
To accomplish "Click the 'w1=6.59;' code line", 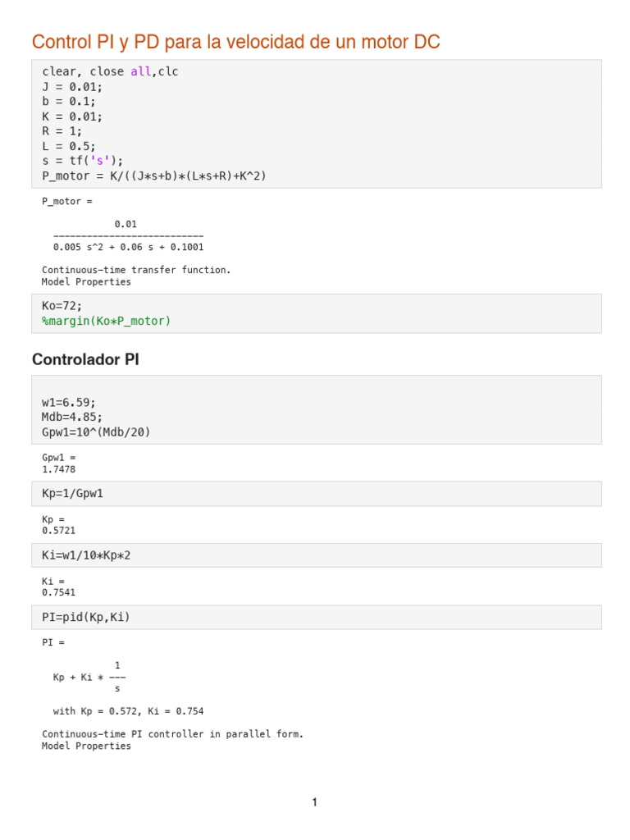I will click(x=69, y=402).
